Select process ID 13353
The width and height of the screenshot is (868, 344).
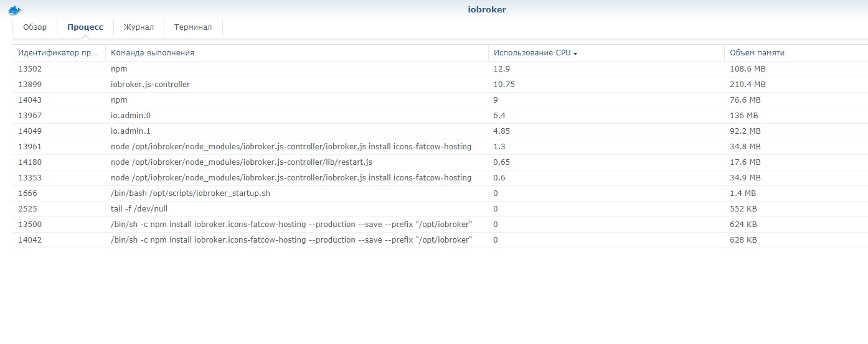tap(30, 177)
